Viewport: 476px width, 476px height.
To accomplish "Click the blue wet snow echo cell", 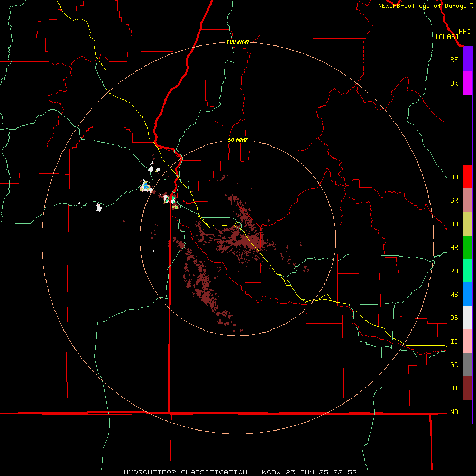I will [x=147, y=187].
